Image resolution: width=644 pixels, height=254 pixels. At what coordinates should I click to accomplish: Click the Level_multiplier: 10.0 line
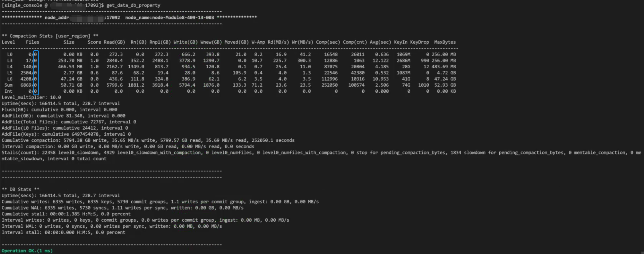(x=31, y=97)
